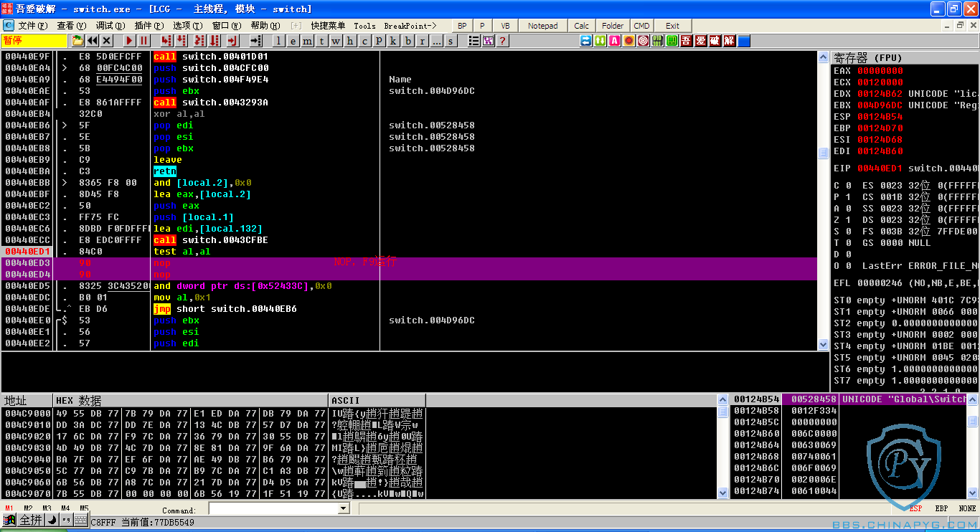Click the CMD button
The image size is (980, 532).
click(641, 26)
